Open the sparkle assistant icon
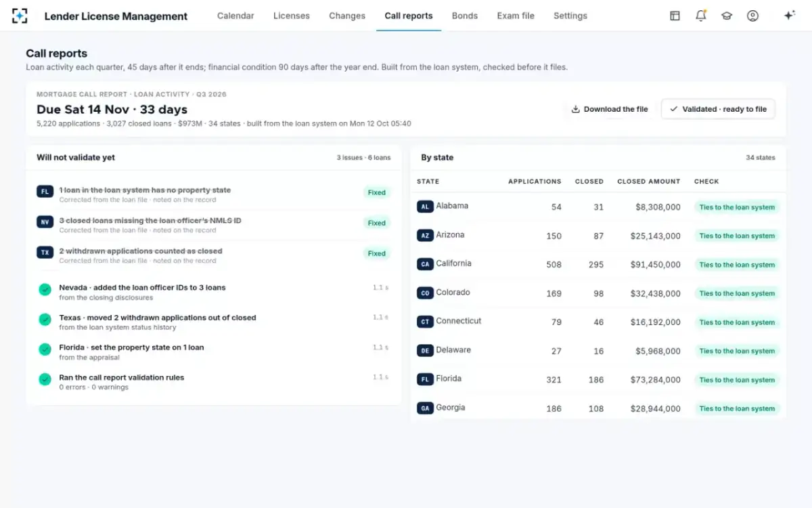 coord(789,16)
